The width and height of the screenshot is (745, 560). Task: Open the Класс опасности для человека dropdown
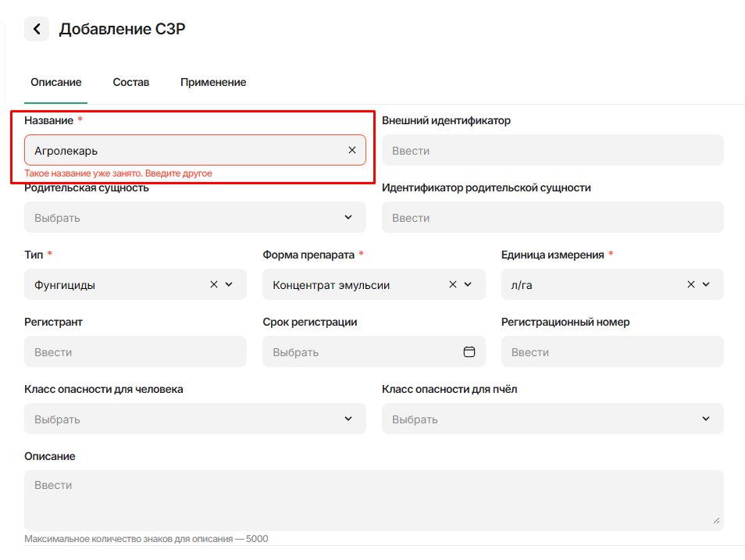pos(348,419)
